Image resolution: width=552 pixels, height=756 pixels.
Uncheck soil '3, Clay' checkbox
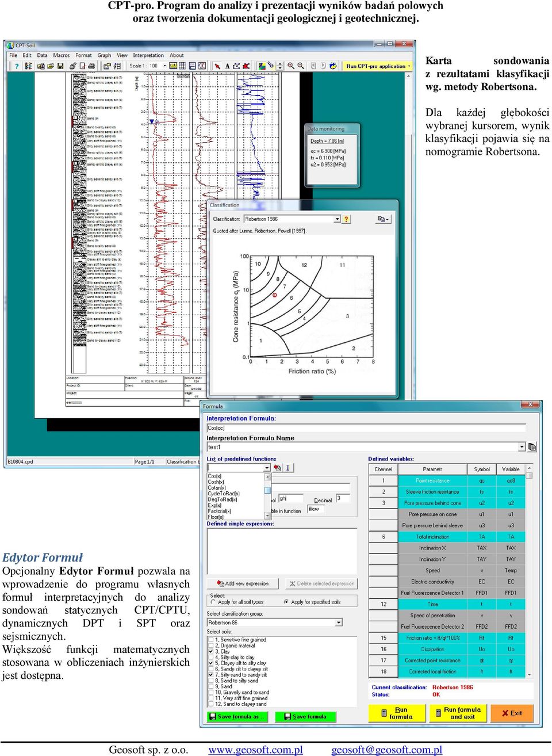[x=210, y=651]
